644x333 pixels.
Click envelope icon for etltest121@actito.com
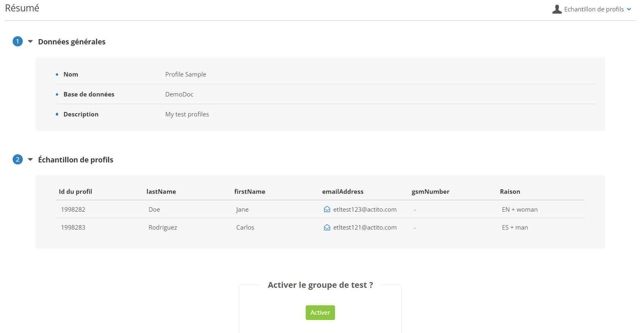[327, 228]
